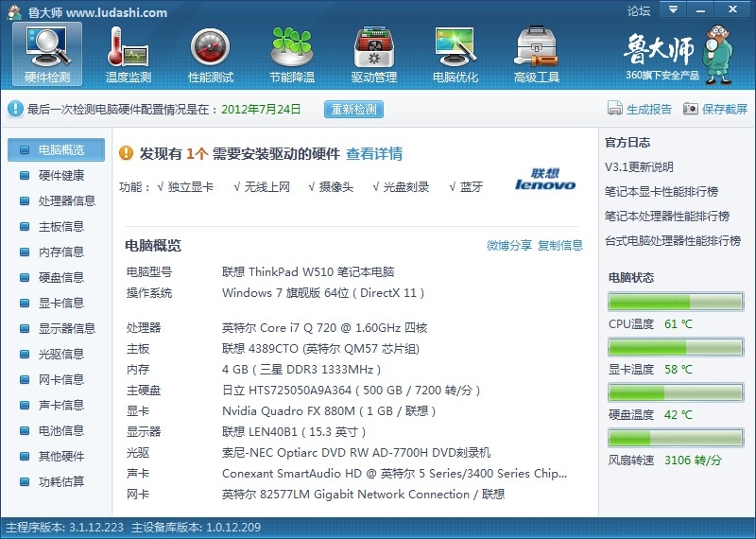This screenshot has width=756, height=539.
Task: Open V3.1更新说明 in official log
Action: [640, 167]
